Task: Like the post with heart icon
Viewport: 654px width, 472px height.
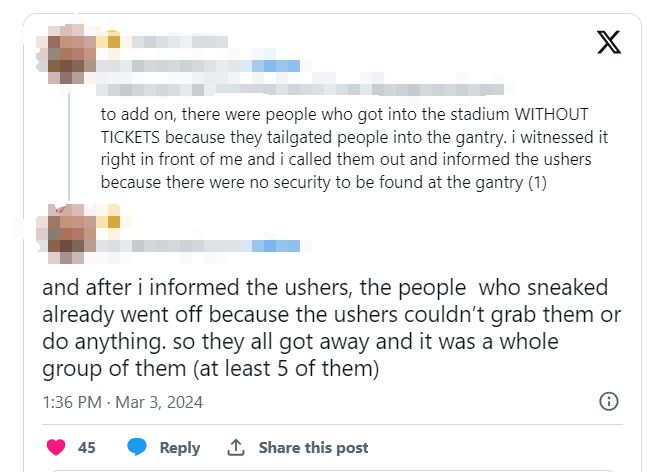Action: pyautogui.click(x=56, y=447)
